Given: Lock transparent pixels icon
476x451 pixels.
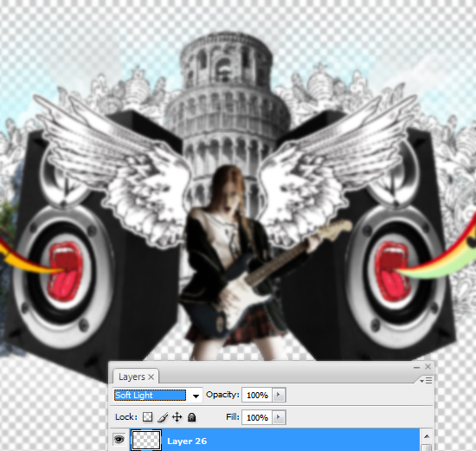Looking at the screenshot, I should pyautogui.click(x=147, y=417).
